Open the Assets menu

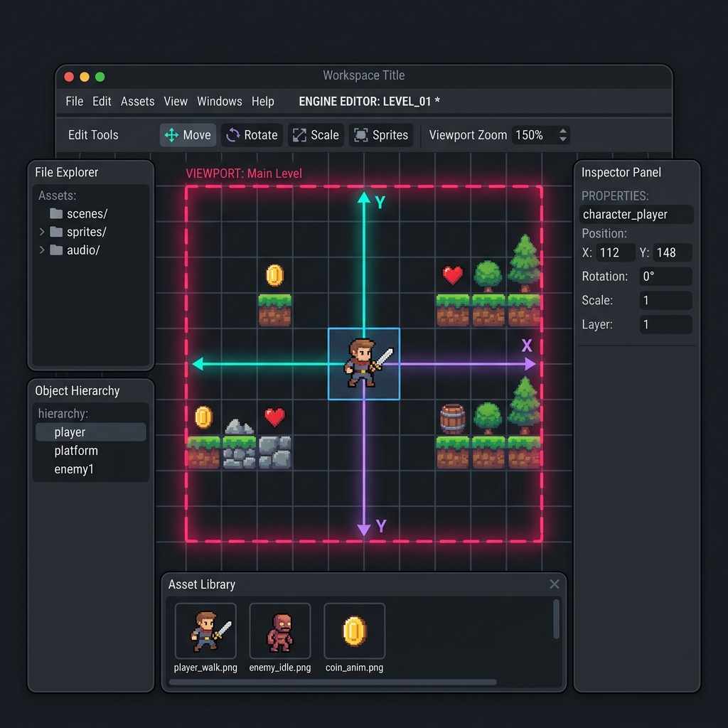tap(137, 101)
